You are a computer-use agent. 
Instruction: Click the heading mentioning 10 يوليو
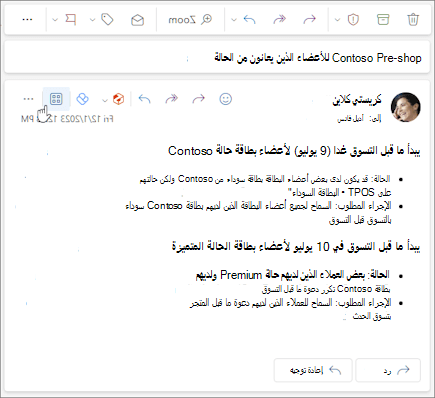[x=296, y=247]
